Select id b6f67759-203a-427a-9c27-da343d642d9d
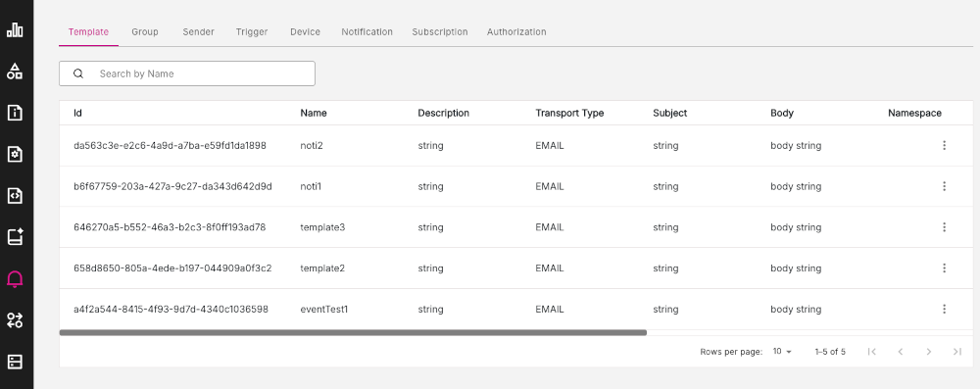The width and height of the screenshot is (980, 389). (x=172, y=186)
